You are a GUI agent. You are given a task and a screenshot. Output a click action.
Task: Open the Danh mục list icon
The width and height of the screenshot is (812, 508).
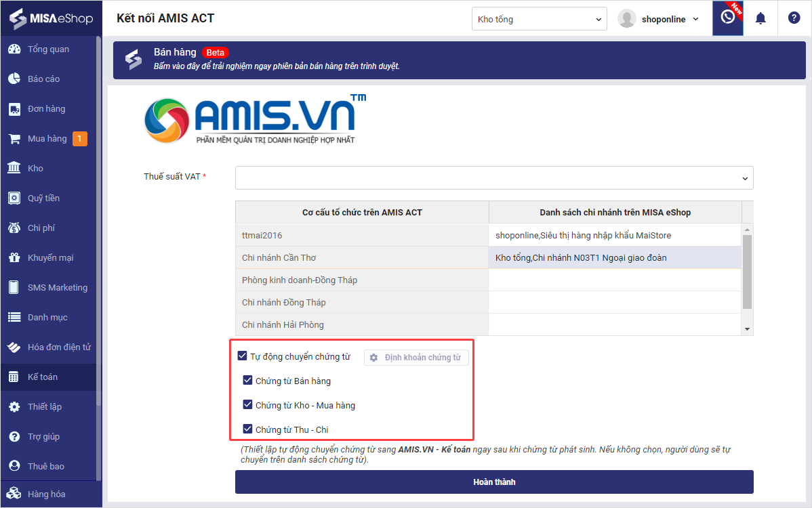tap(14, 317)
